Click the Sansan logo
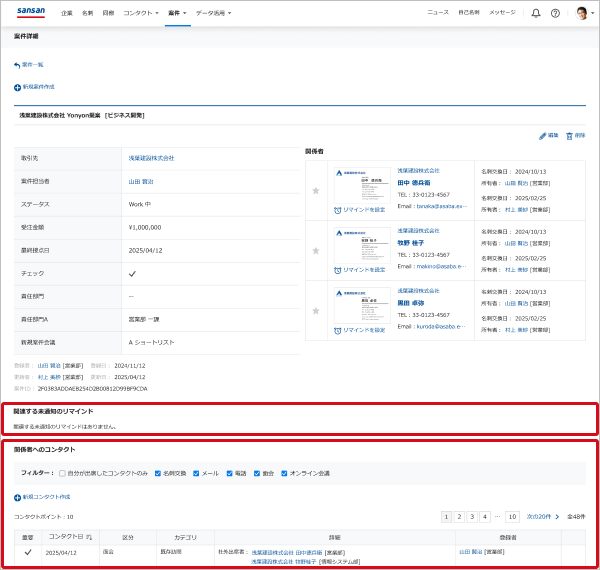 pyautogui.click(x=32, y=12)
